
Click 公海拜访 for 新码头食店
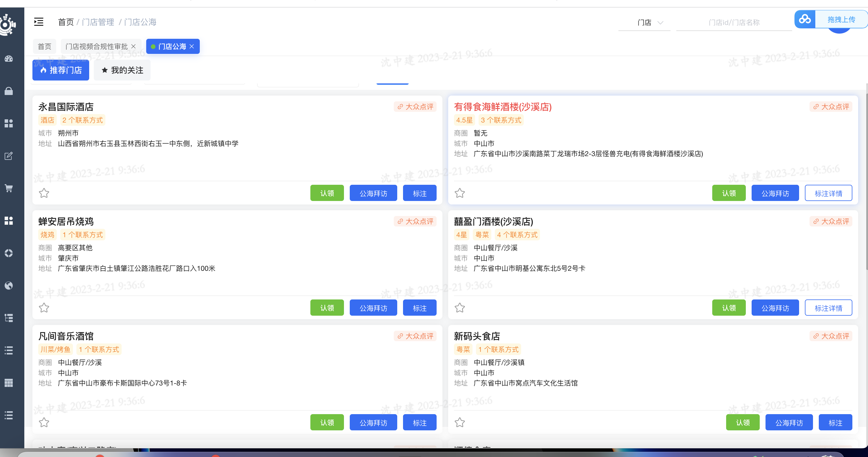[789, 422]
